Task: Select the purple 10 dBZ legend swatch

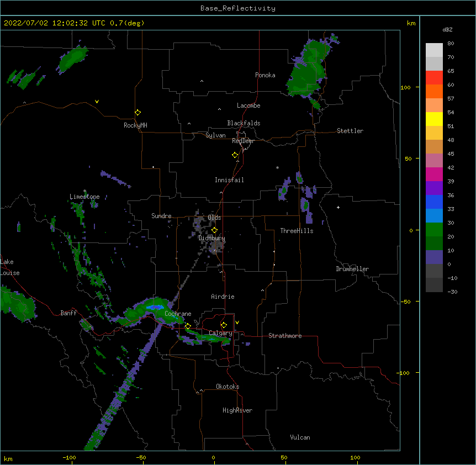Action: coord(434,257)
